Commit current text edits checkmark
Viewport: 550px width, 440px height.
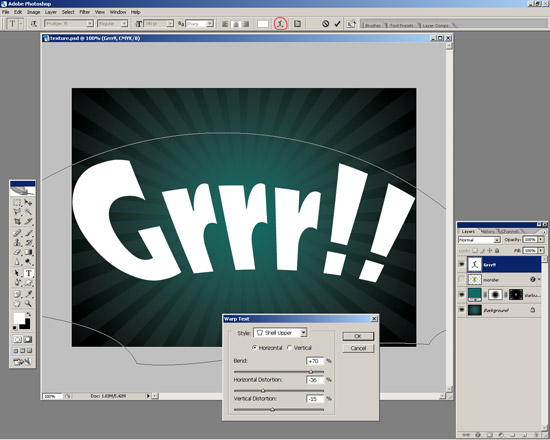pos(337,24)
